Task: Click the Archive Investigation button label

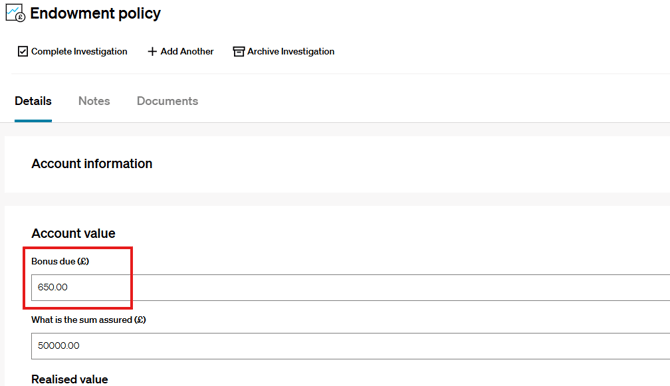Action: (x=291, y=52)
